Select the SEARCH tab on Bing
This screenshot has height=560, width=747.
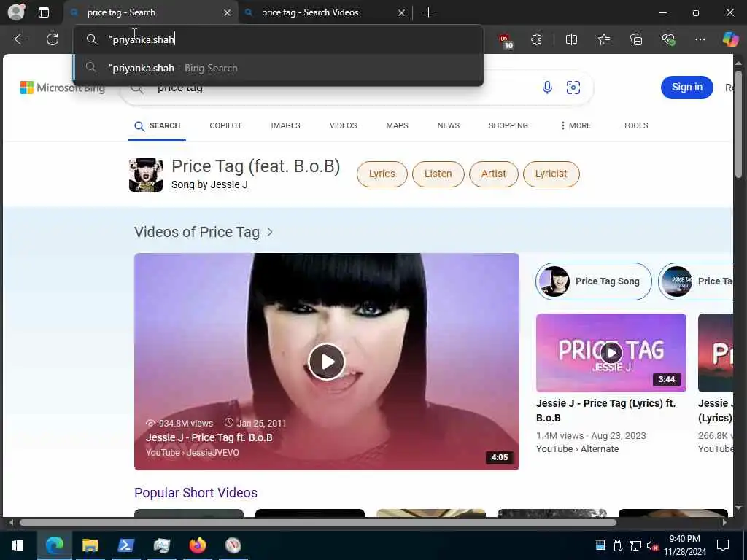[x=158, y=125]
